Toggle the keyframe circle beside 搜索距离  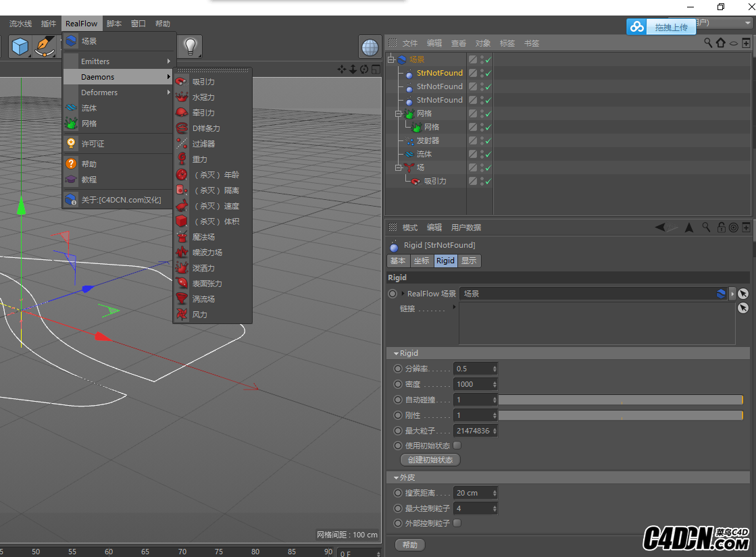click(x=398, y=493)
